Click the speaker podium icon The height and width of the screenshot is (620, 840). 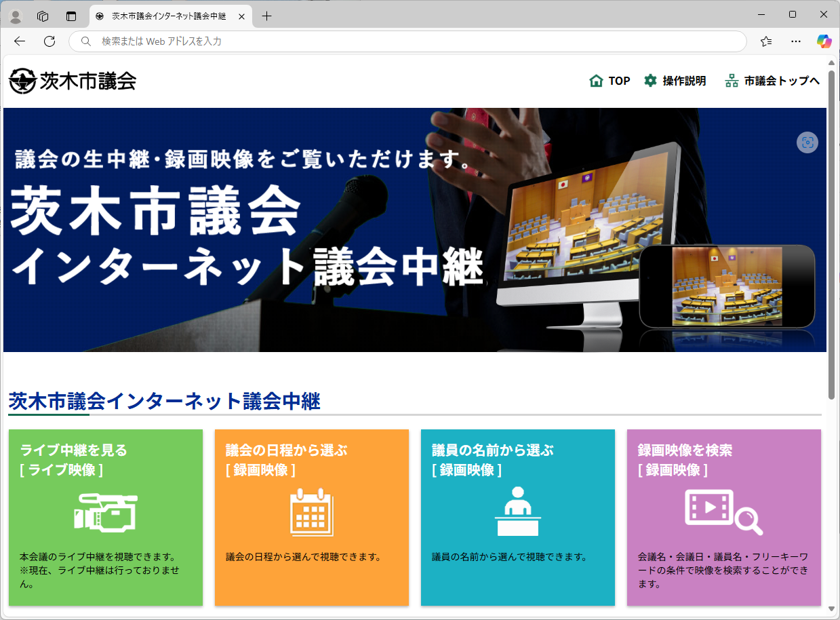coord(518,511)
